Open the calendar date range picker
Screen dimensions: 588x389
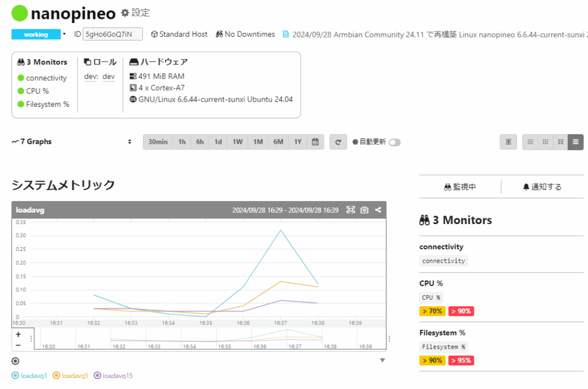point(315,142)
